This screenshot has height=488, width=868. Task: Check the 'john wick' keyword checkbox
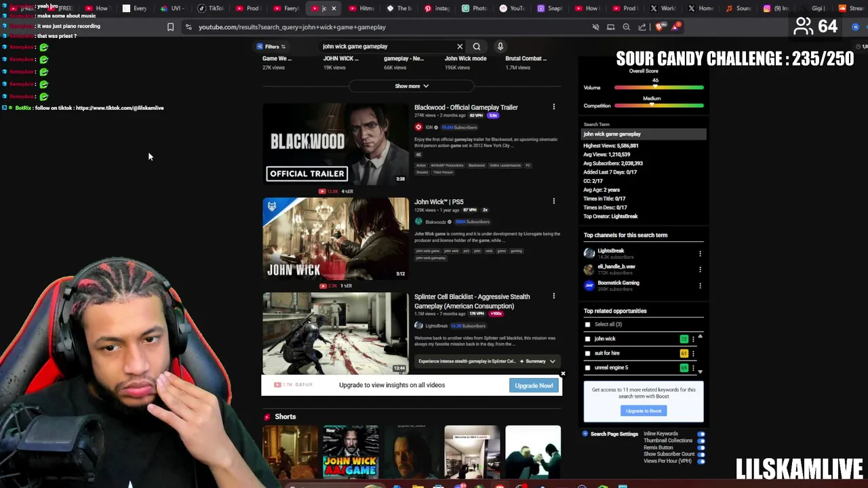[587, 339]
